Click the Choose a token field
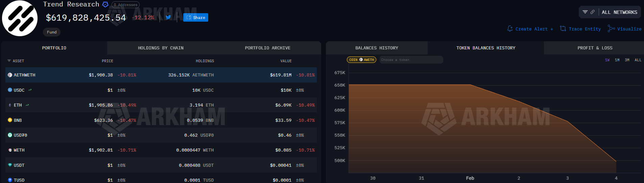Image resolution: width=644 pixels, height=183 pixels. coord(411,60)
